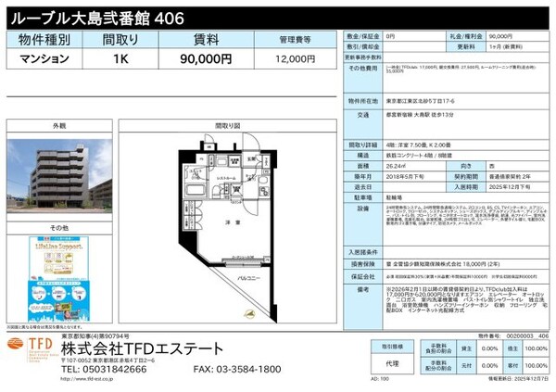Click the バルコニー label in floor plan
The image size is (556, 392).
pyautogui.click(x=248, y=279)
